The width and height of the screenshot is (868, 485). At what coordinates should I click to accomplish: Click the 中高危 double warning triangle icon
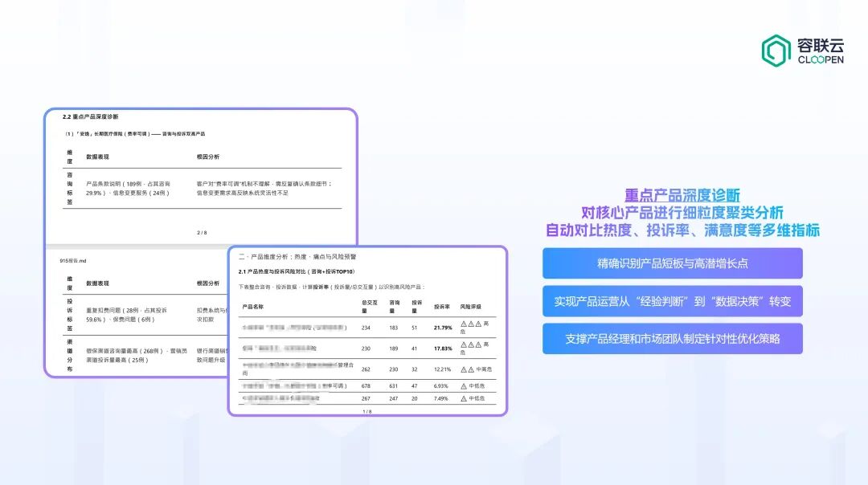coord(468,369)
